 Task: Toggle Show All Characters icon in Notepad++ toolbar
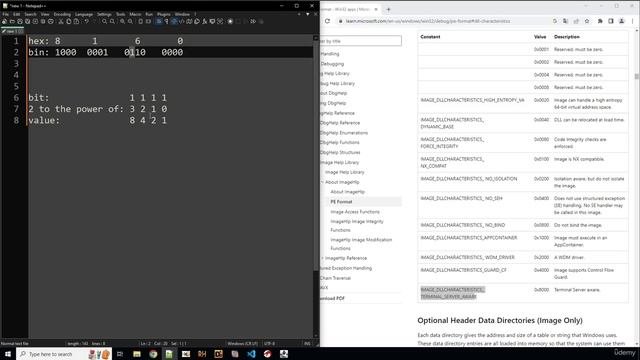(x=166, y=22)
